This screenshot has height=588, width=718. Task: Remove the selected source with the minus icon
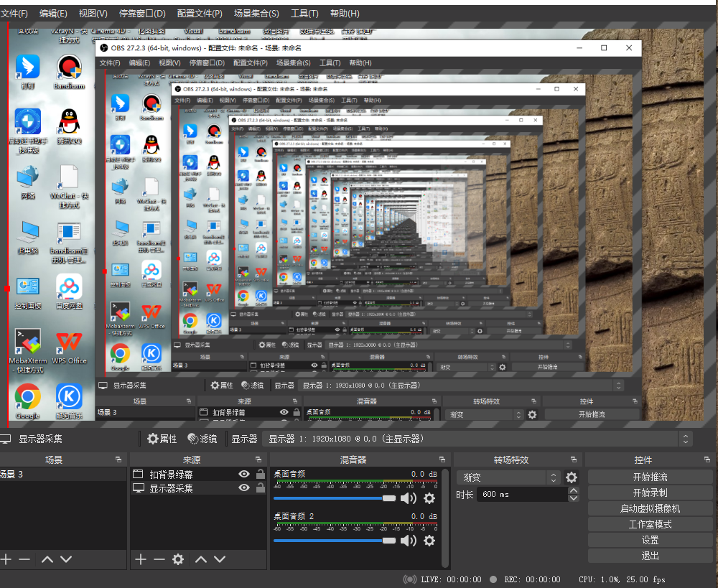tap(159, 559)
